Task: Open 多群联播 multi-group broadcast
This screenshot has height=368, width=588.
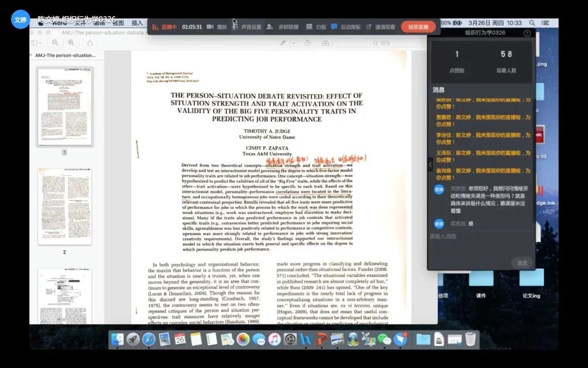Action: pyautogui.click(x=283, y=27)
